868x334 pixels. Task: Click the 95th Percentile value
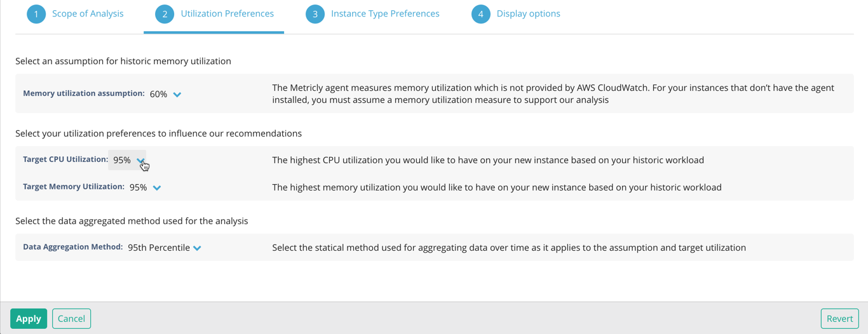pos(159,248)
